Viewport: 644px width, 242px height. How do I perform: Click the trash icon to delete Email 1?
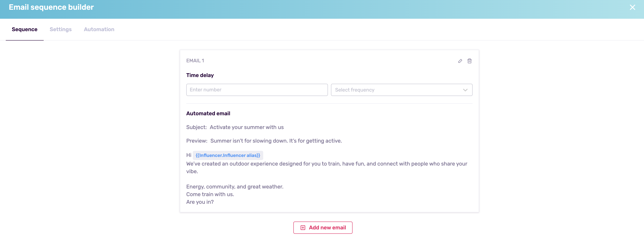point(470,61)
